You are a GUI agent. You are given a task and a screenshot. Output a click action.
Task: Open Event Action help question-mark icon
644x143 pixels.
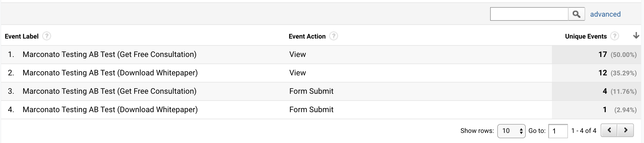click(334, 36)
